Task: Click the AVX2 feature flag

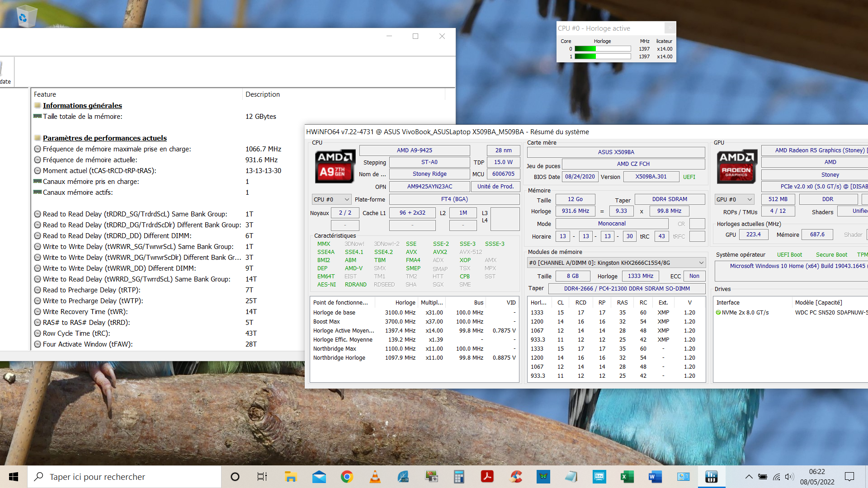Action: click(440, 252)
